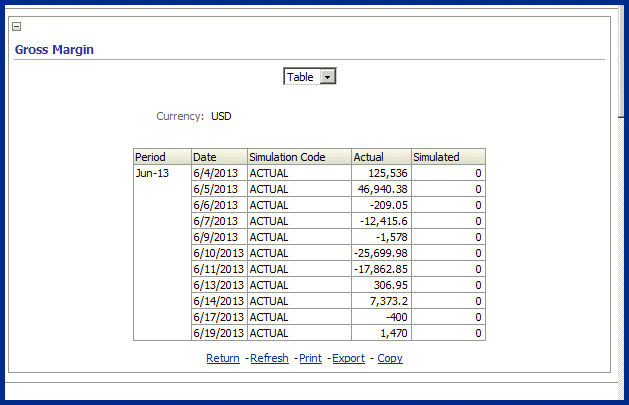629x405 pixels.
Task: Click the 1,470 actual value
Action: (381, 333)
